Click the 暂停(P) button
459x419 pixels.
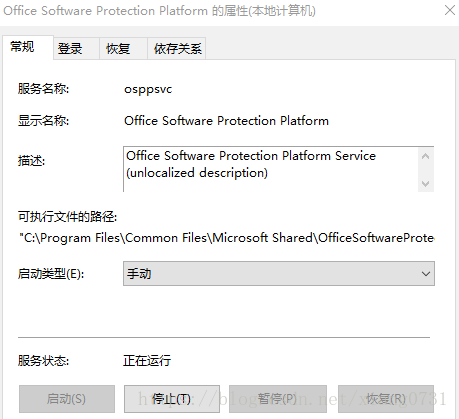pos(278,399)
